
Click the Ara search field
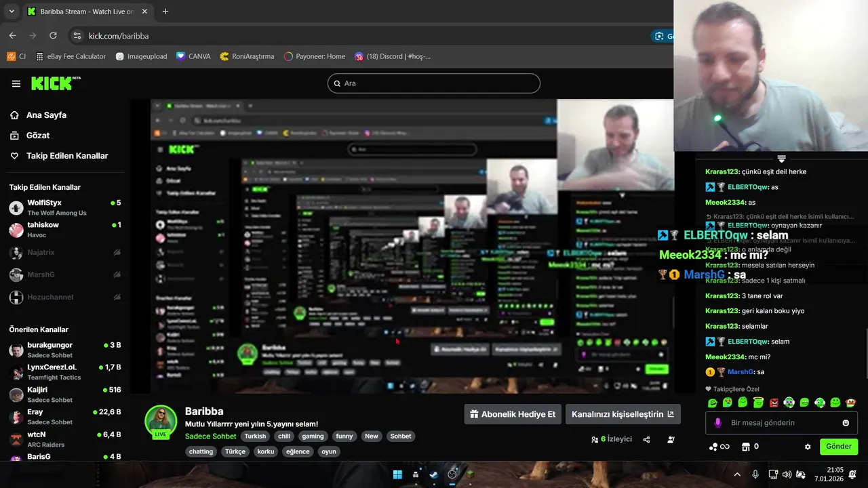[x=434, y=83]
